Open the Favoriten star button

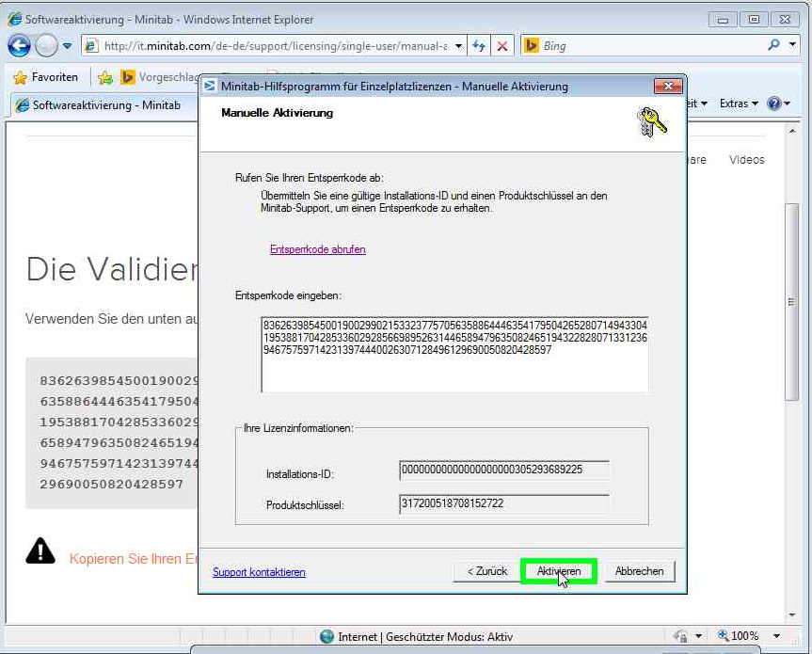tap(45, 77)
